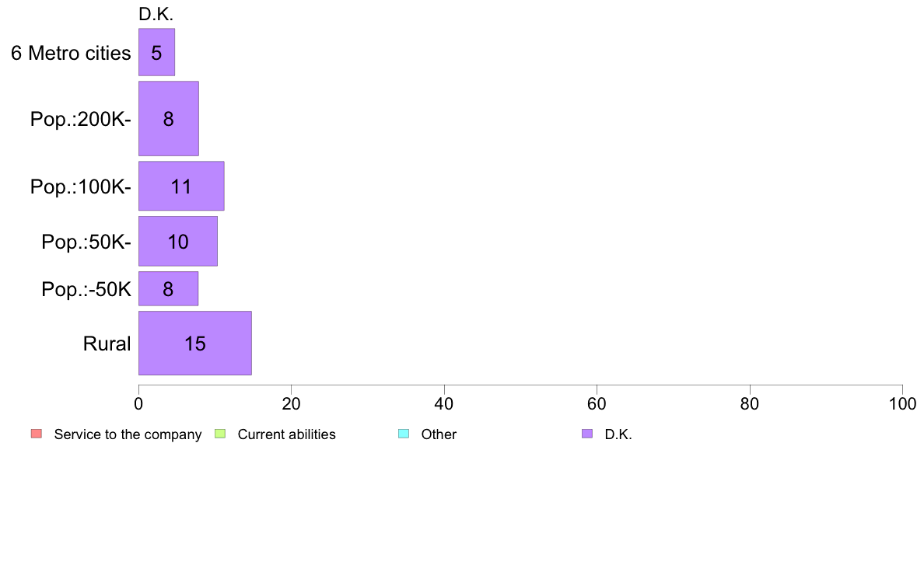Select the Pop.:50K- bar showing 10

(x=177, y=242)
